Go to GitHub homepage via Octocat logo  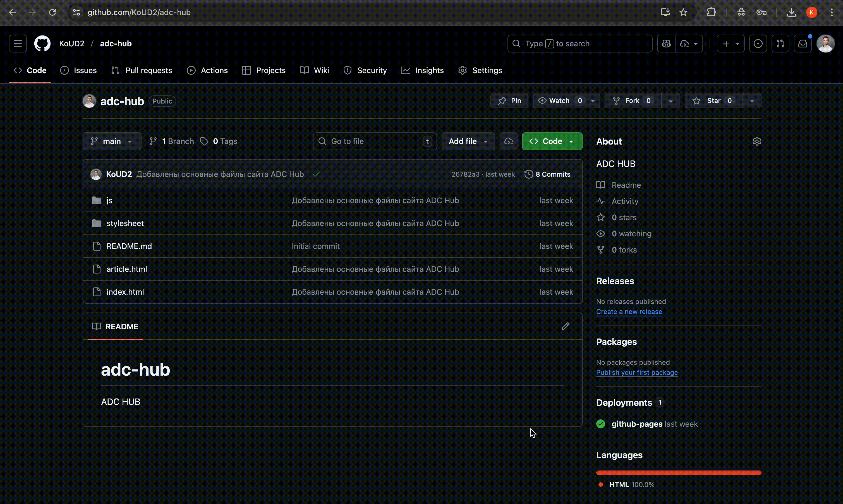coord(42,44)
